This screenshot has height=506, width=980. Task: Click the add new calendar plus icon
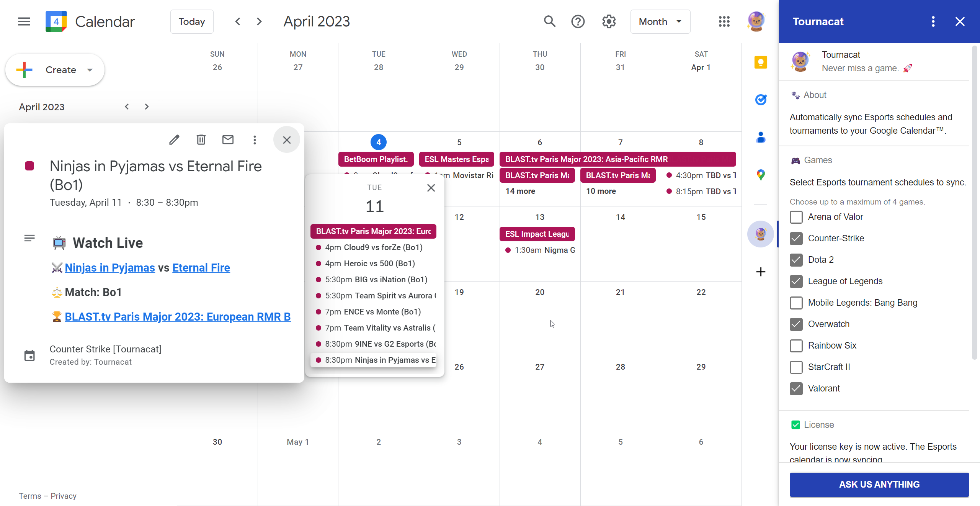click(761, 272)
